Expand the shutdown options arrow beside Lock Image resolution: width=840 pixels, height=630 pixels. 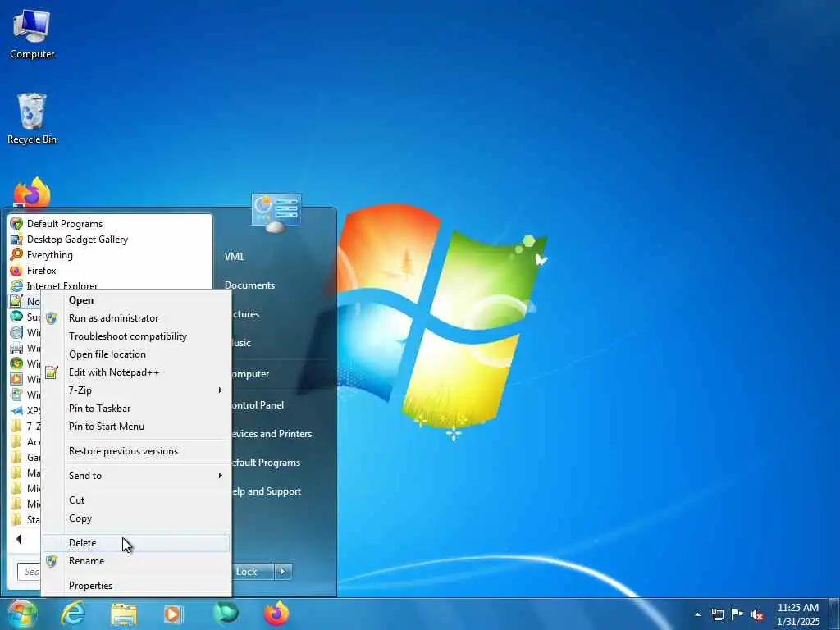click(x=283, y=572)
